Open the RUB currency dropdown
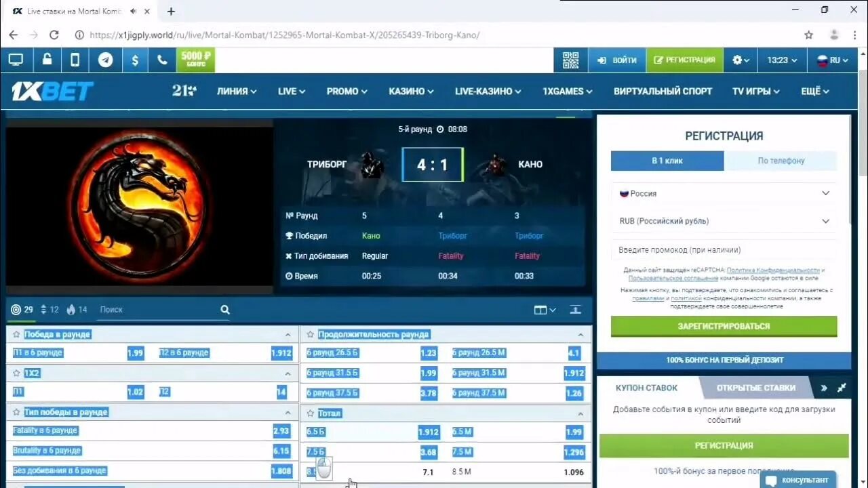 point(724,221)
